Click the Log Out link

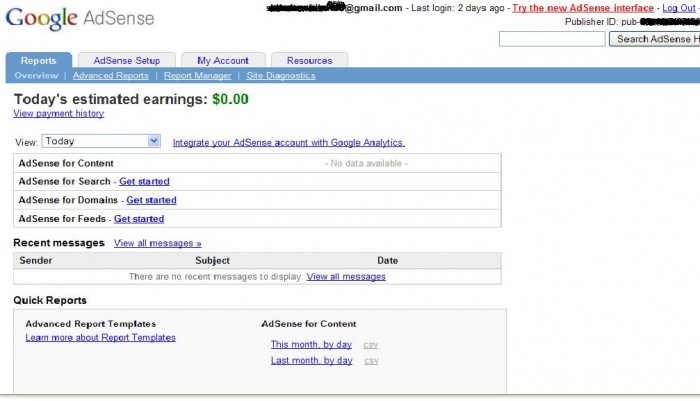click(679, 8)
